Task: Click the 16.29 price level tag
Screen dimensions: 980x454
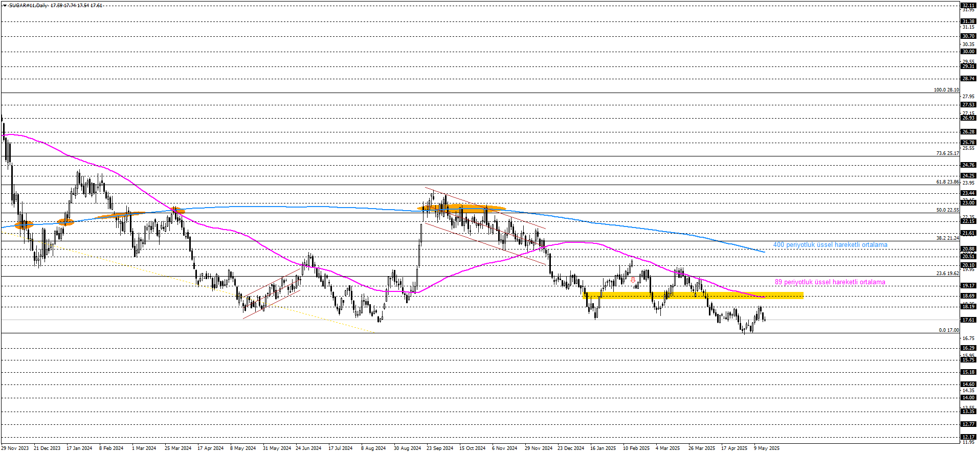Action: pos(968,348)
